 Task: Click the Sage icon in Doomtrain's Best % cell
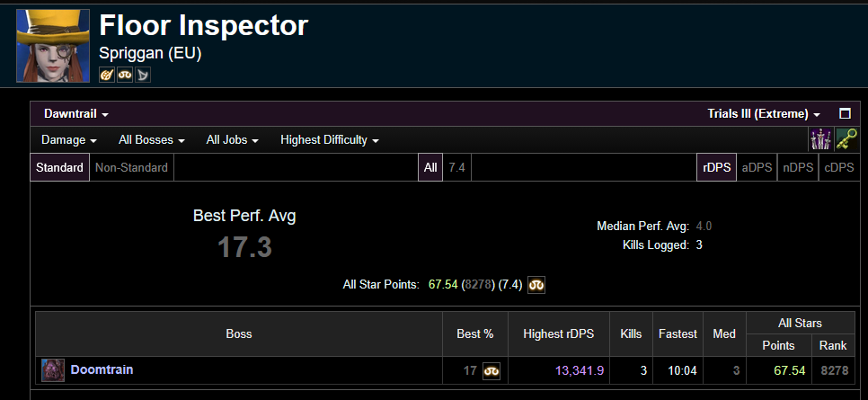coord(491,371)
